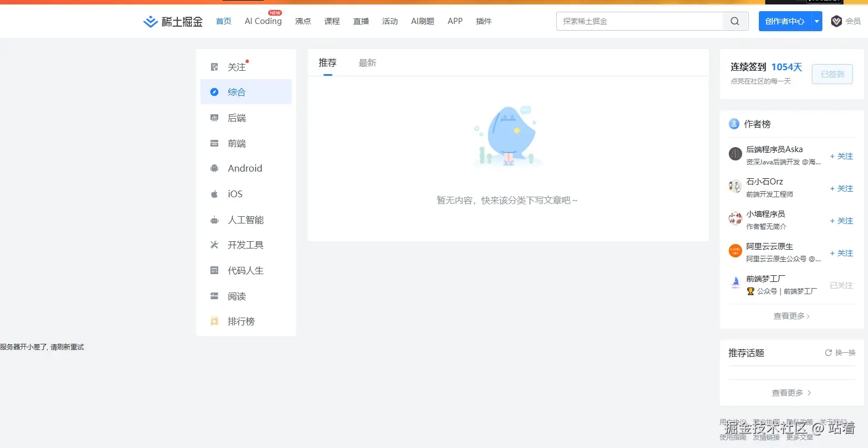Open the 沸点 nav item
The width and height of the screenshot is (868, 448).
[303, 21]
